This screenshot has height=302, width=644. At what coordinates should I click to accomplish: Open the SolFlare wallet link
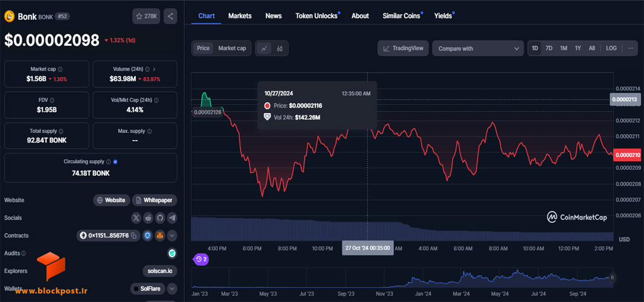[148, 289]
